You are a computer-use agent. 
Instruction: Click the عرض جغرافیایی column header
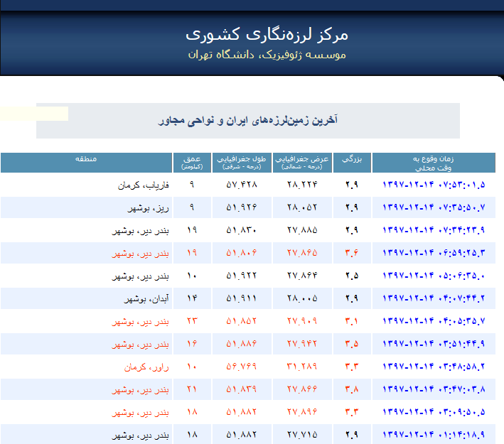pyautogui.click(x=302, y=163)
